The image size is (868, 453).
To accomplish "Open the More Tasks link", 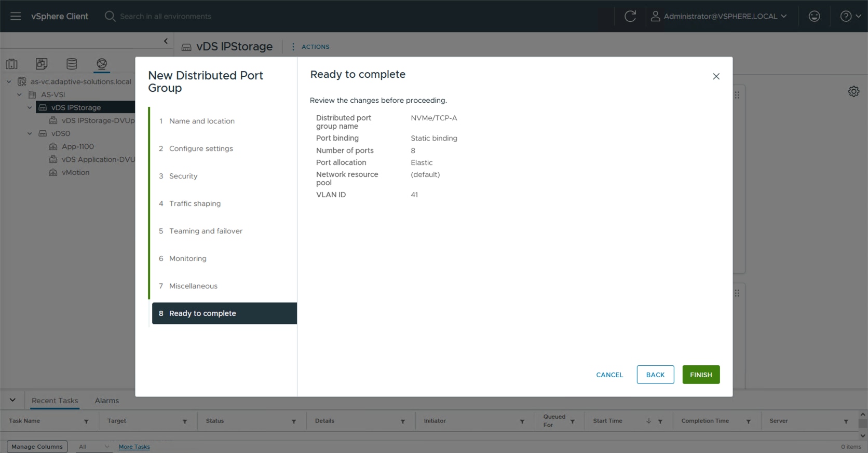I will [134, 447].
